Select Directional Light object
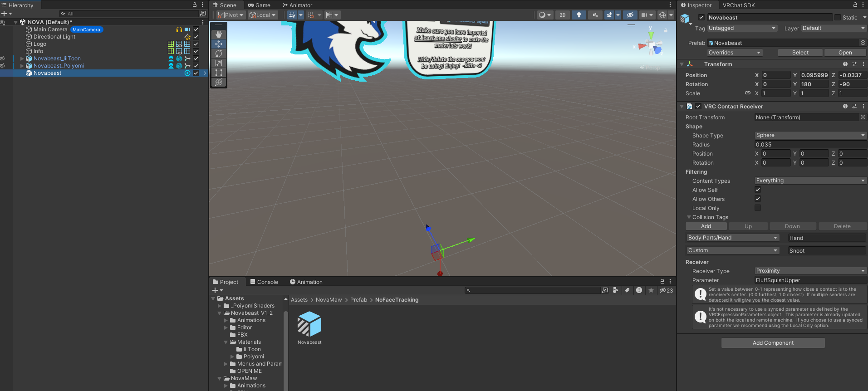This screenshot has width=868, height=391. [54, 37]
